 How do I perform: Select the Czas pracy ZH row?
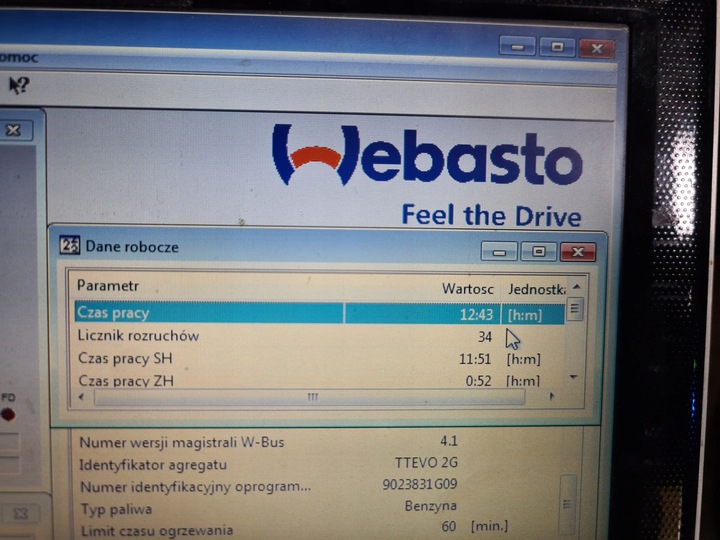pyautogui.click(x=320, y=380)
